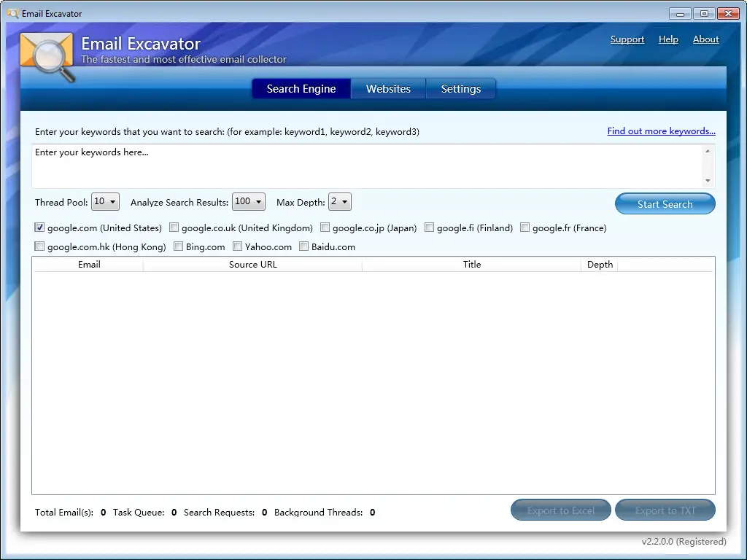The image size is (747, 560).
Task: Close the Email Excavator window
Action: [x=729, y=14]
